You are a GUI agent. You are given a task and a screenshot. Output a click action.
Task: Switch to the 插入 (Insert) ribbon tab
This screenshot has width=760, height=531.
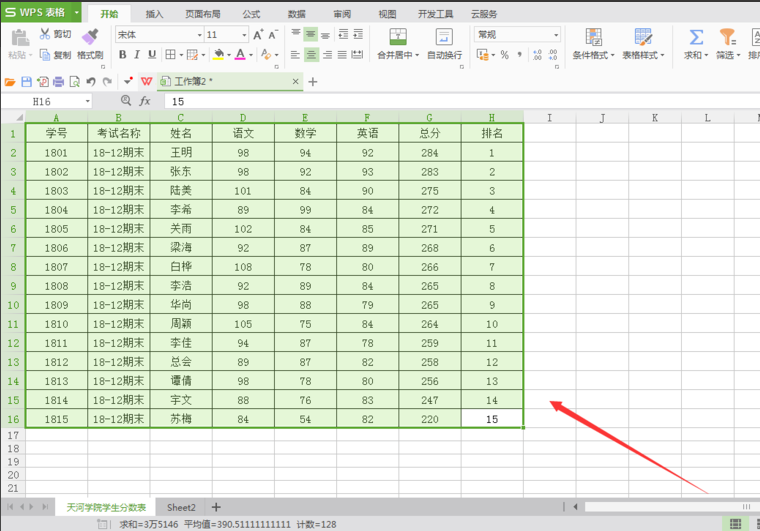pyautogui.click(x=154, y=14)
